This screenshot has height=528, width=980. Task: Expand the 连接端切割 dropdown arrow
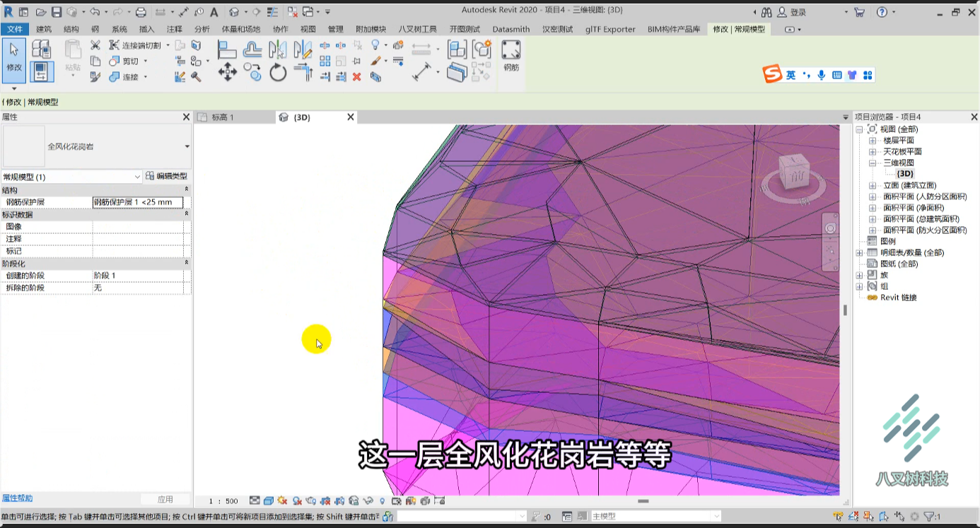(168, 45)
